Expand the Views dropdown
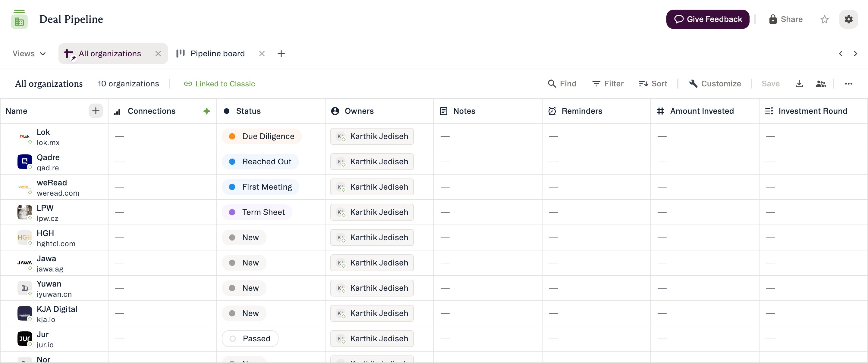Image resolution: width=868 pixels, height=363 pixels. click(29, 54)
